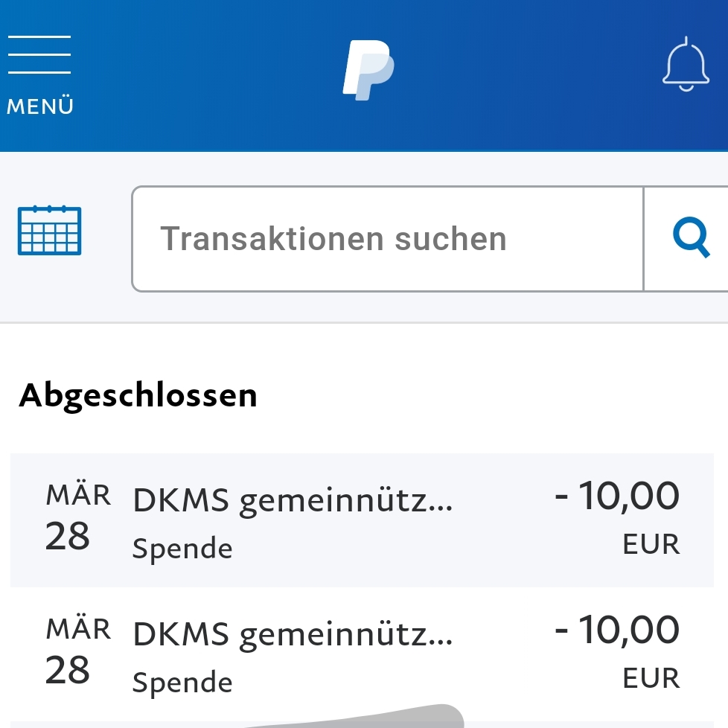This screenshot has height=728, width=728.
Task: Tap Spende label in second transaction
Action: pyautogui.click(x=182, y=683)
